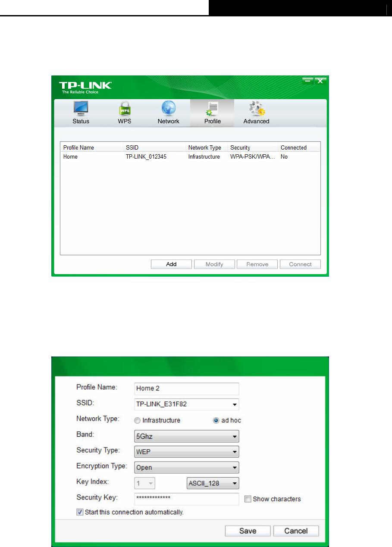The width and height of the screenshot is (392, 547).
Task: Sort by the Security column header
Action: (253, 147)
